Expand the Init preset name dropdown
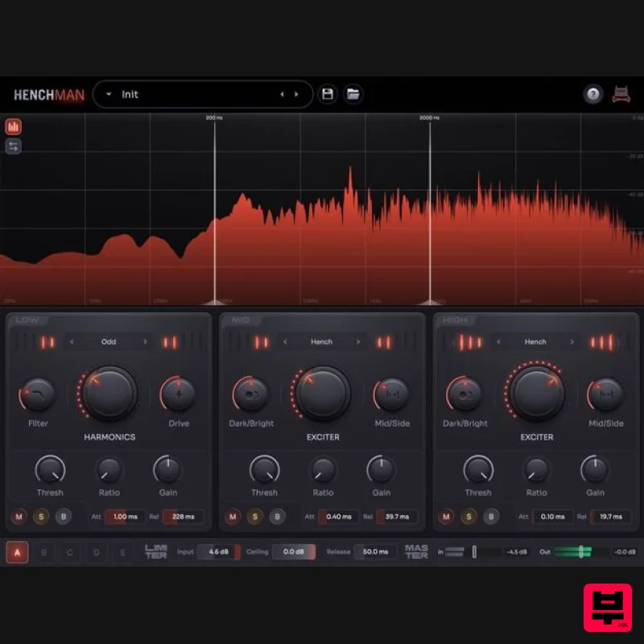The height and width of the screenshot is (644, 644). click(x=108, y=94)
